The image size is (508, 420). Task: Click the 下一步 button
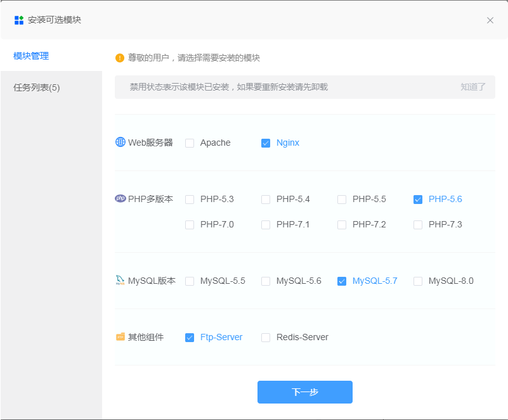point(304,392)
